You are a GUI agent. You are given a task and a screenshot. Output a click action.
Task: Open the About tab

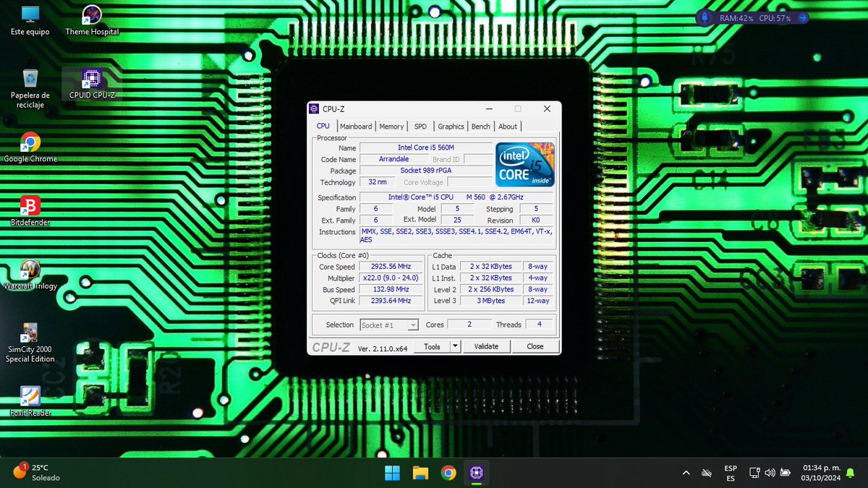pos(508,127)
